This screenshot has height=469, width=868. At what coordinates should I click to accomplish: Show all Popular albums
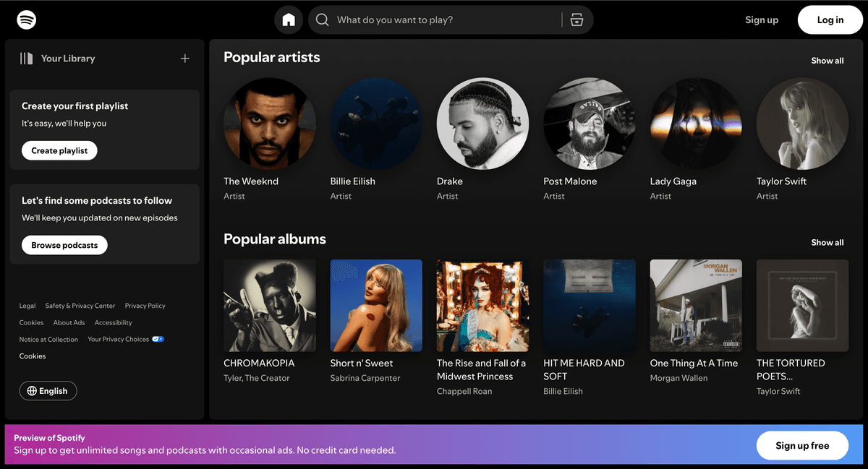pos(827,243)
